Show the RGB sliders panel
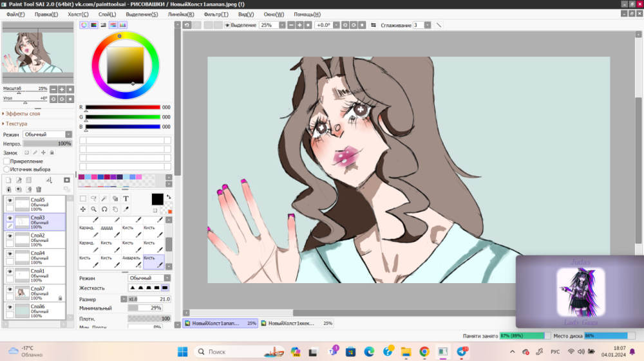This screenshot has height=361, width=644. [x=93, y=25]
